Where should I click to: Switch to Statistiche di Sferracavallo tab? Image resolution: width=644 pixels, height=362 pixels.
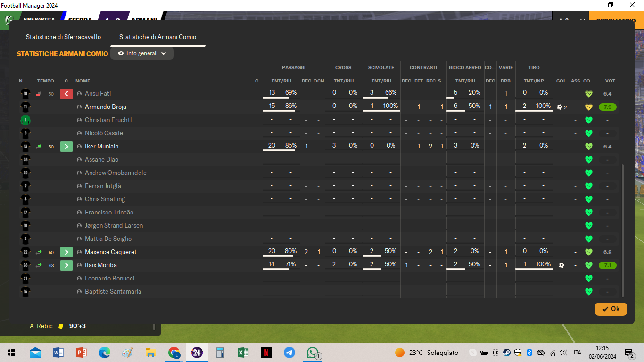(63, 37)
